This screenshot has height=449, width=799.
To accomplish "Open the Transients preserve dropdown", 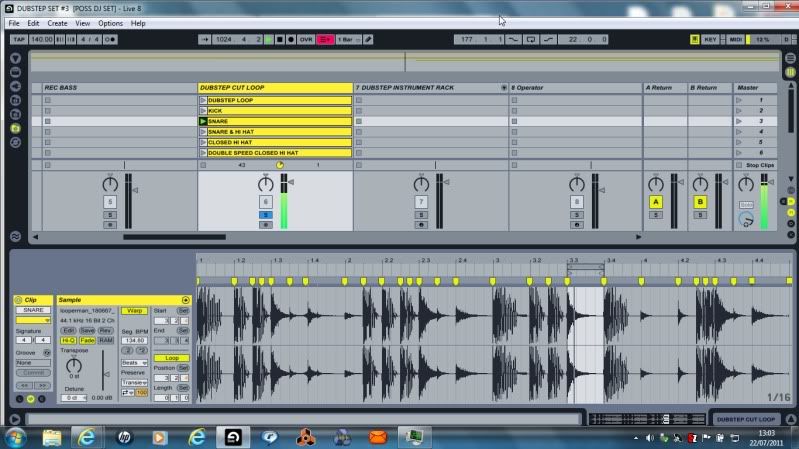I will [x=134, y=382].
